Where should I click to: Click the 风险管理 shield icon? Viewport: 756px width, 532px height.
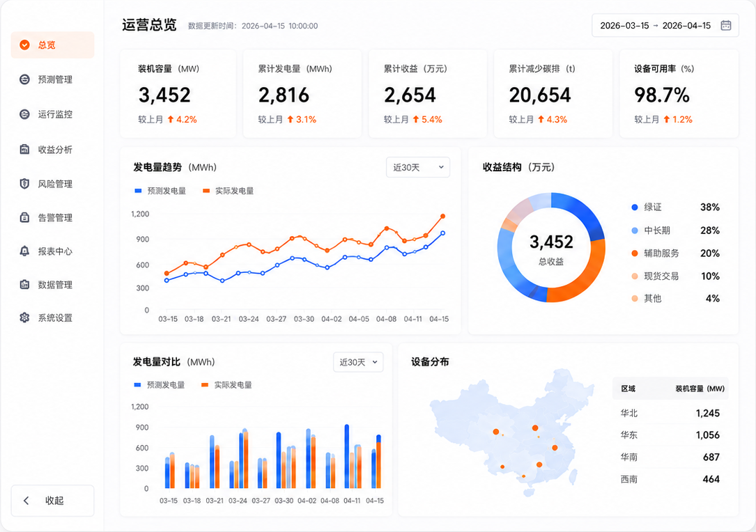click(24, 184)
